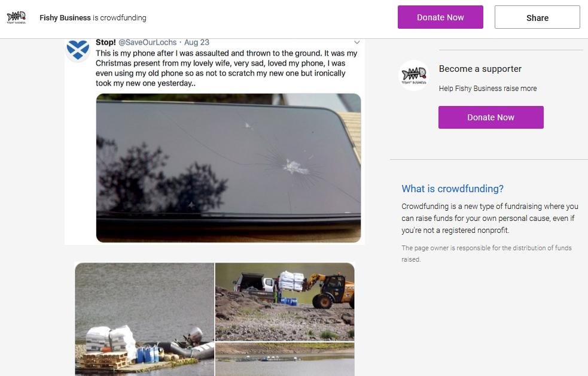
Task: Click the Share button
Action: click(x=537, y=17)
